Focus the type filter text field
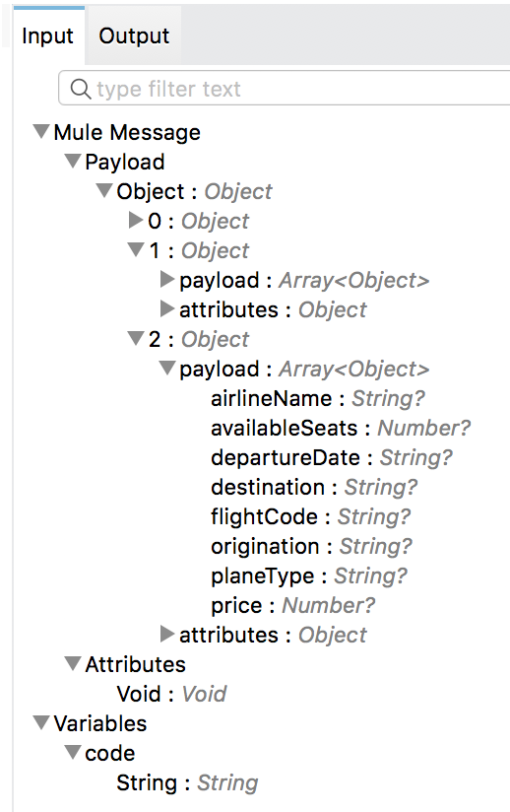Screen dimensions: 510x812 click(x=285, y=88)
